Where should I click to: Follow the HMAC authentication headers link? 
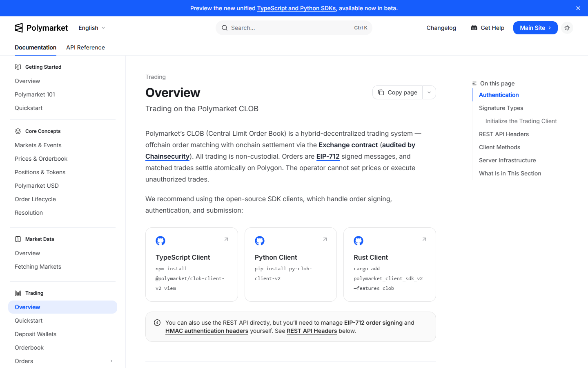tap(207, 331)
